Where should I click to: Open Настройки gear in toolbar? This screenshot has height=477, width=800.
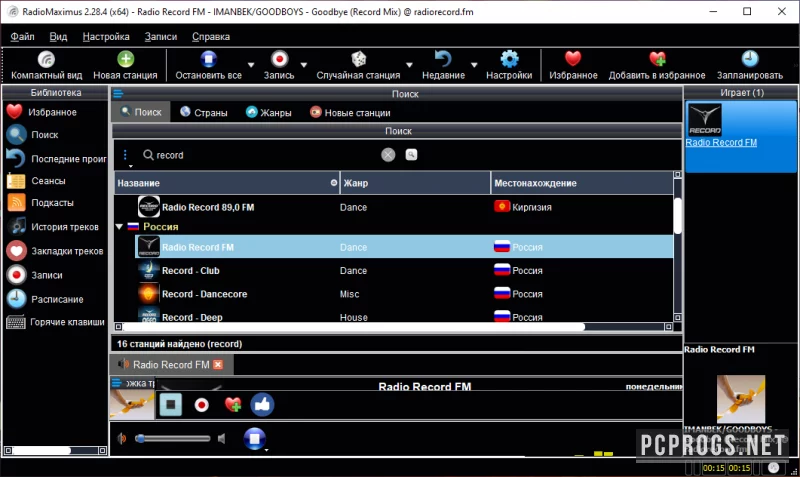pos(509,65)
